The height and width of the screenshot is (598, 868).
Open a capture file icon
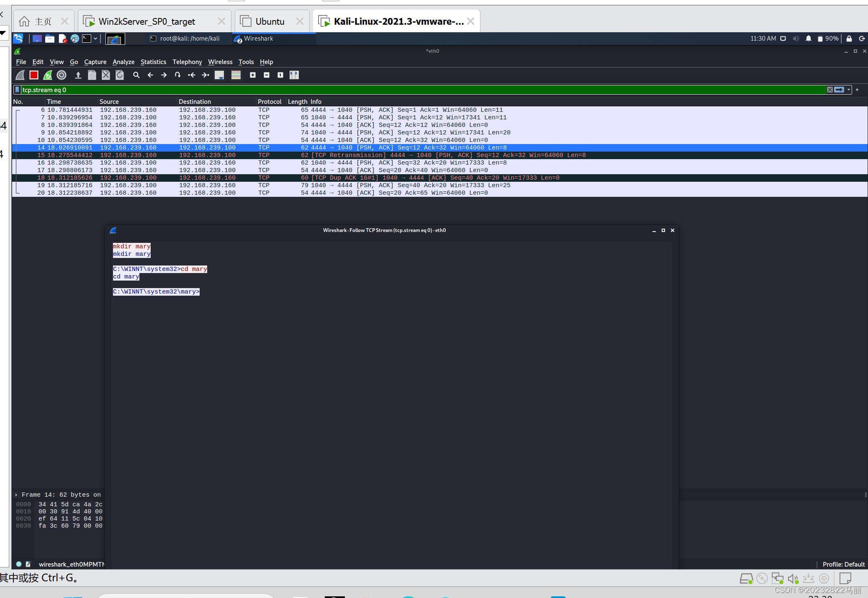(x=78, y=75)
